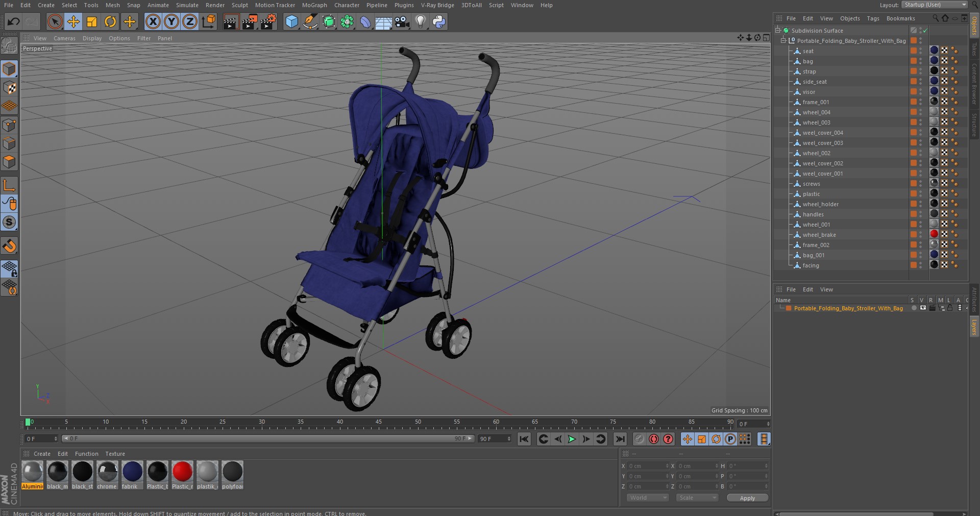The height and width of the screenshot is (516, 980).
Task: Click the X position coordinate field
Action: point(647,466)
